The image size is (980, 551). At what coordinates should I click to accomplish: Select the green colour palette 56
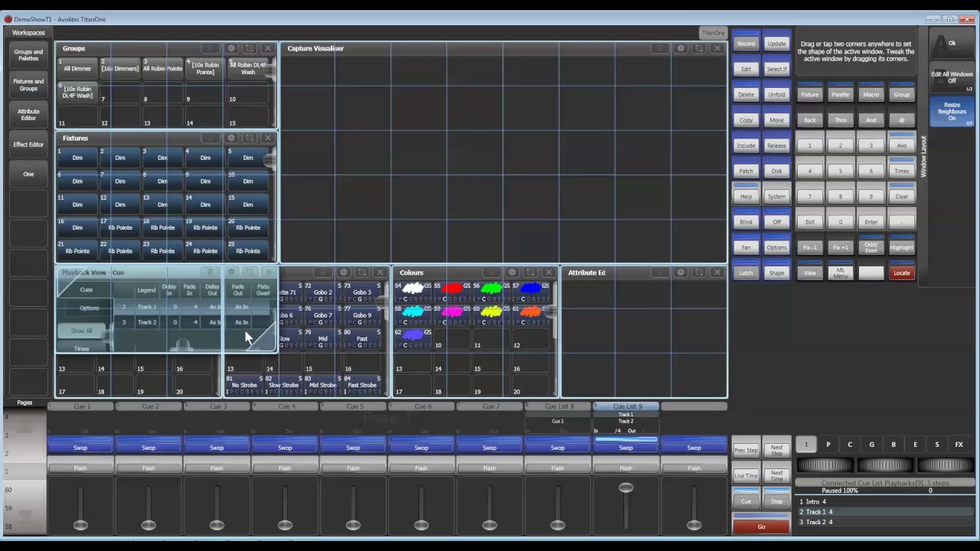(492, 292)
